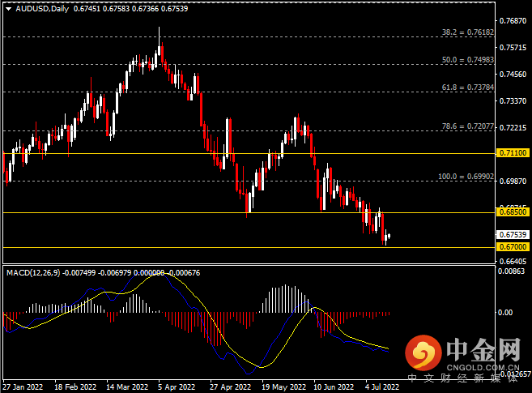
Task: Select the 19 May 2022 date marker
Action: (x=283, y=387)
